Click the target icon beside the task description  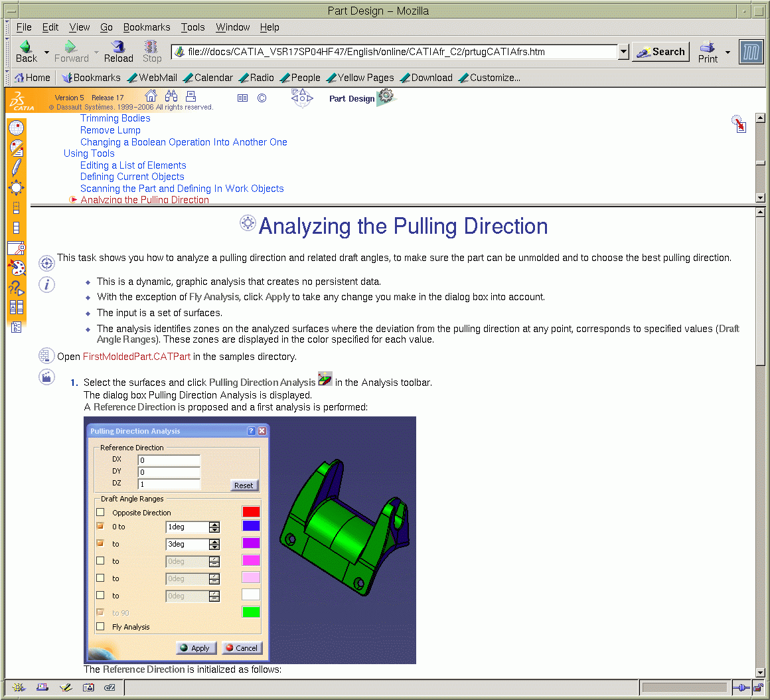coord(46,263)
